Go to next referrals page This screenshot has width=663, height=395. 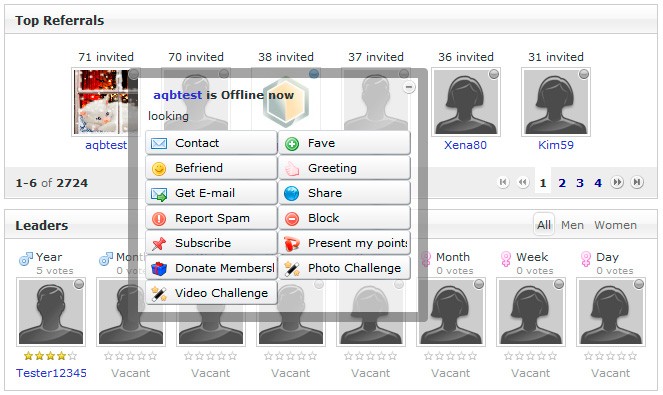(x=617, y=182)
